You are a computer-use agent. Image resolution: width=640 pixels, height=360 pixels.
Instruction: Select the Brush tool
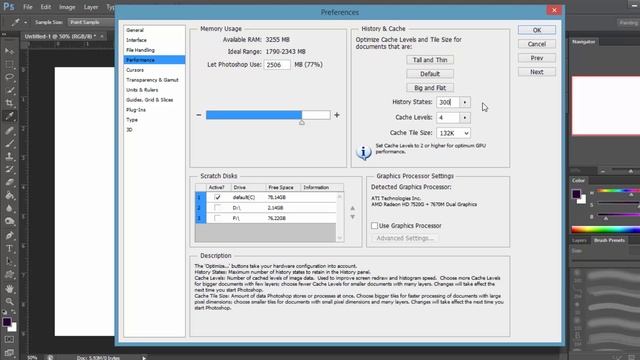9,143
